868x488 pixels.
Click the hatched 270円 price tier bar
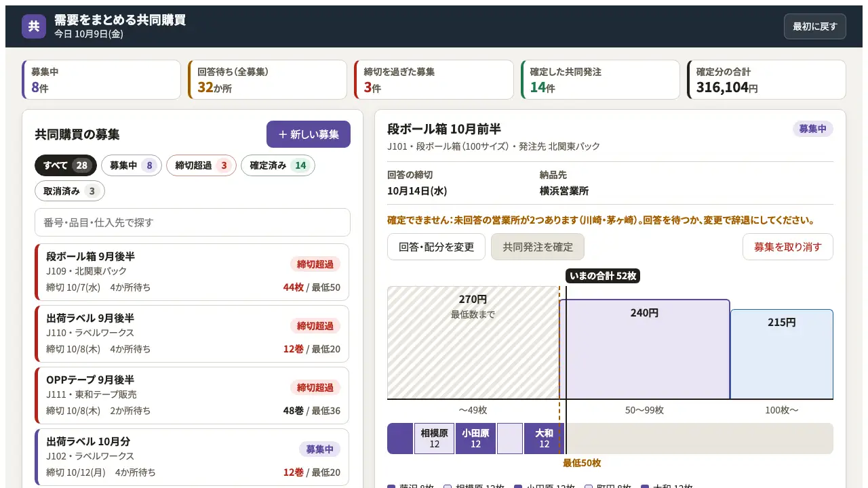point(473,342)
